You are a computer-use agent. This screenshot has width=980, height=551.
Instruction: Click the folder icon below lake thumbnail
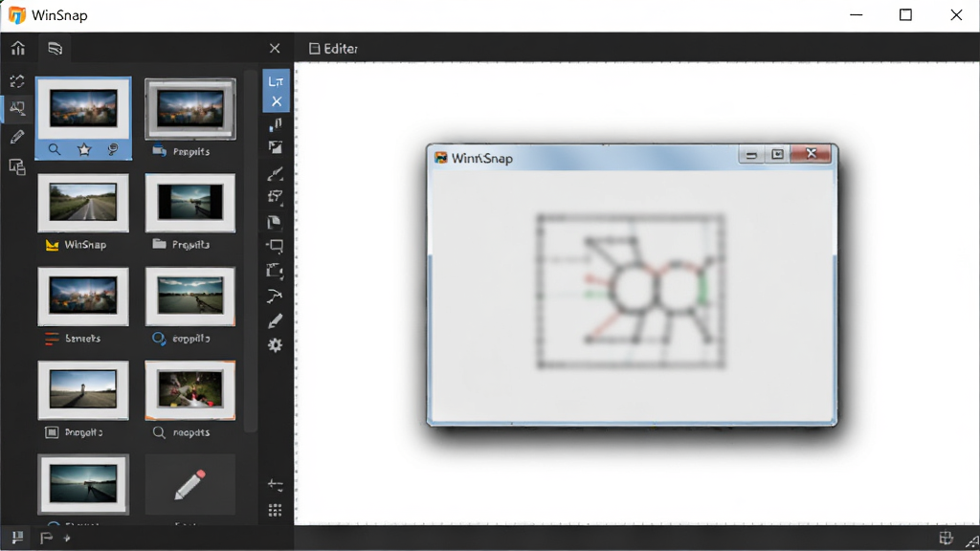click(x=160, y=244)
